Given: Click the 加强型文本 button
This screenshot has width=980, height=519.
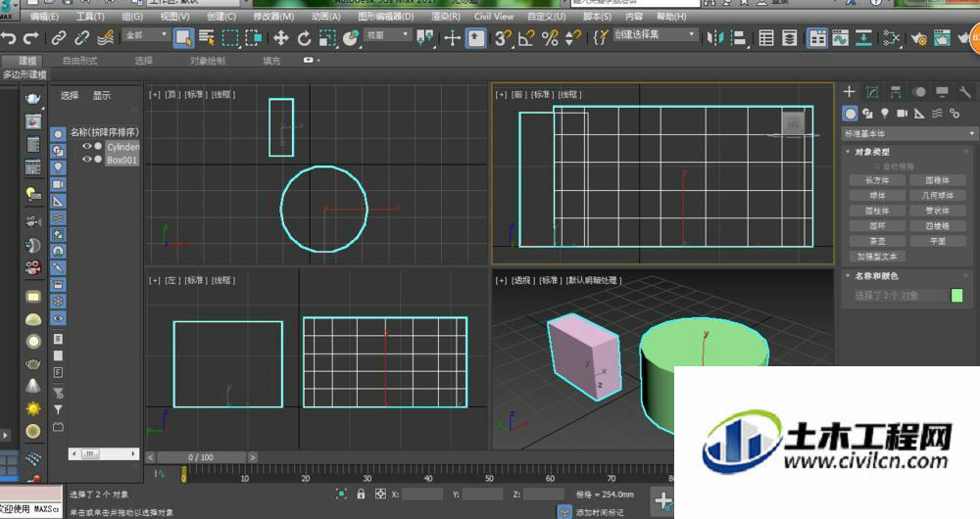Looking at the screenshot, I should point(877,256).
